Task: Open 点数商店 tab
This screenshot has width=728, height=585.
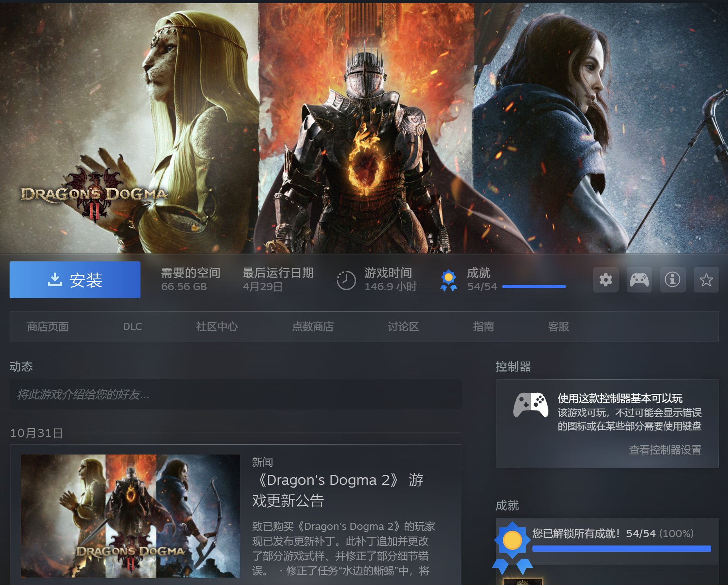Action: coord(313,326)
